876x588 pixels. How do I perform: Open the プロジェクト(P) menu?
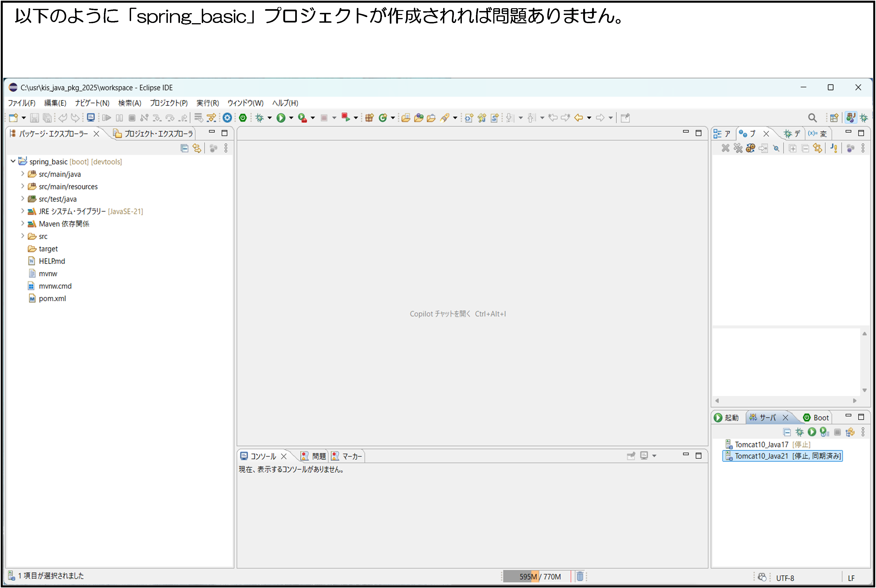[168, 103]
